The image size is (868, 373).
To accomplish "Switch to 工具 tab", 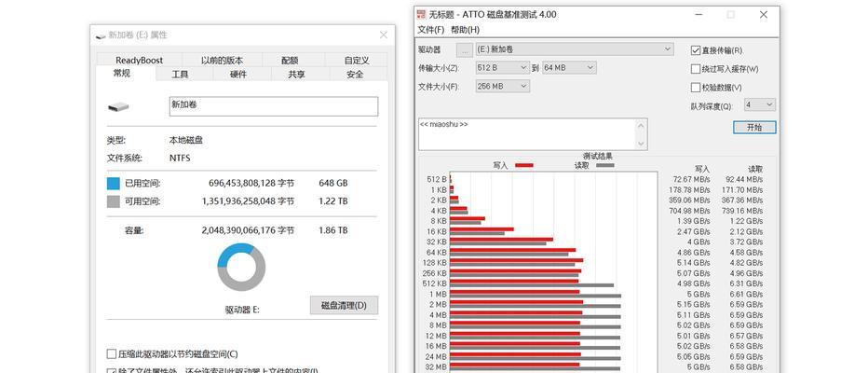I will (180, 75).
